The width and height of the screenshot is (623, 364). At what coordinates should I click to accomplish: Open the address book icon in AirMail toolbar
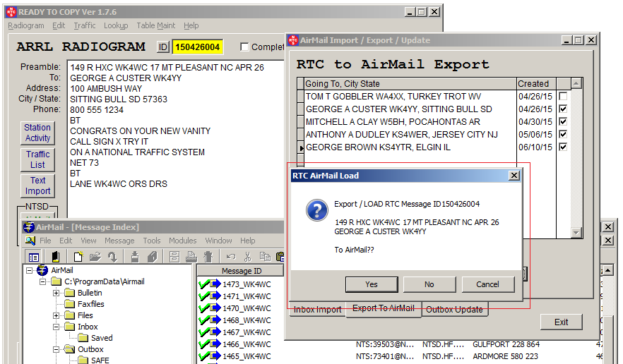coord(56,257)
